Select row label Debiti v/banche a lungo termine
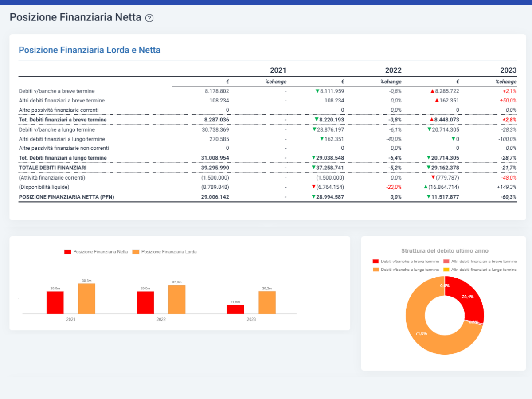This screenshot has width=532, height=399. tap(57, 130)
